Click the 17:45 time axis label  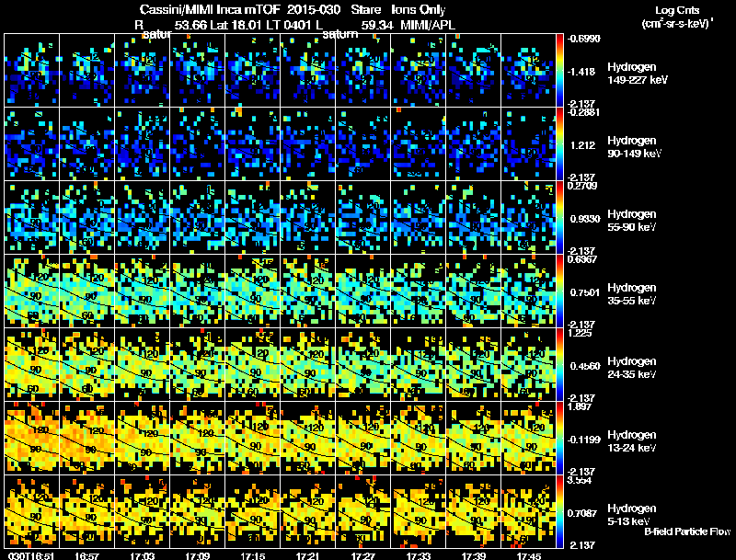pyautogui.click(x=529, y=555)
